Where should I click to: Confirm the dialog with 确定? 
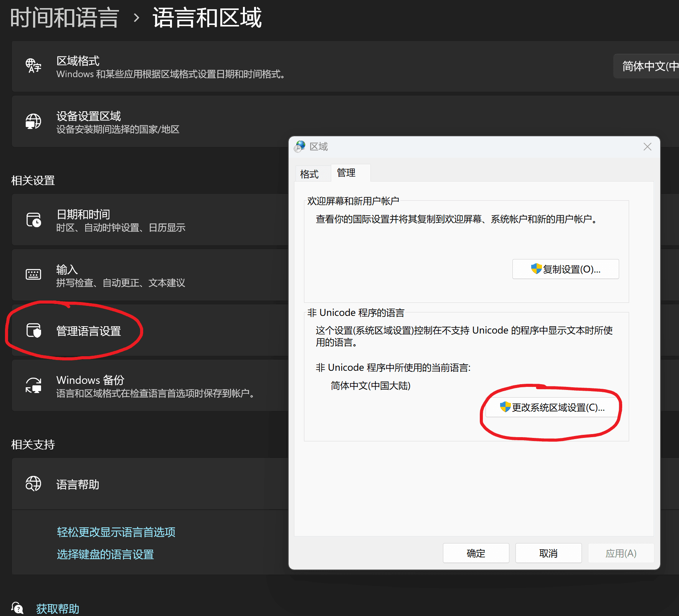[476, 553]
